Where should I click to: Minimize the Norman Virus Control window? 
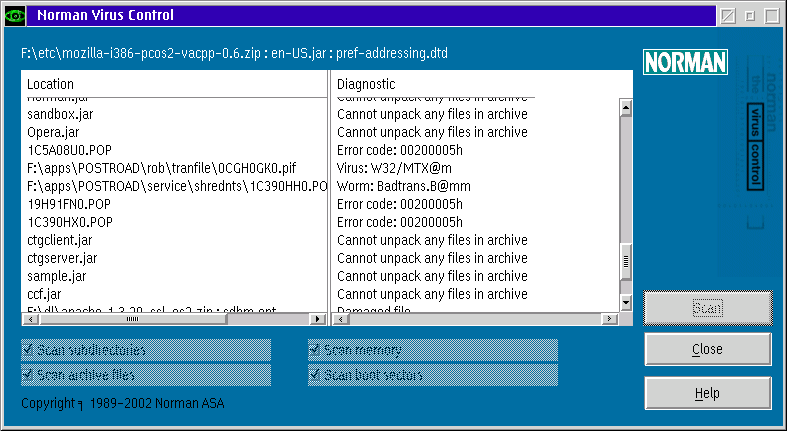[x=750, y=16]
